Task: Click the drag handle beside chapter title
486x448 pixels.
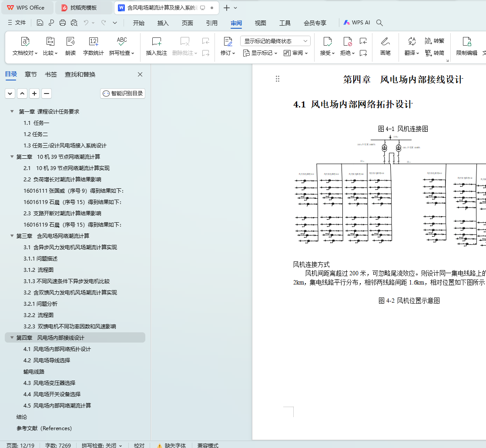Action: (x=278, y=79)
